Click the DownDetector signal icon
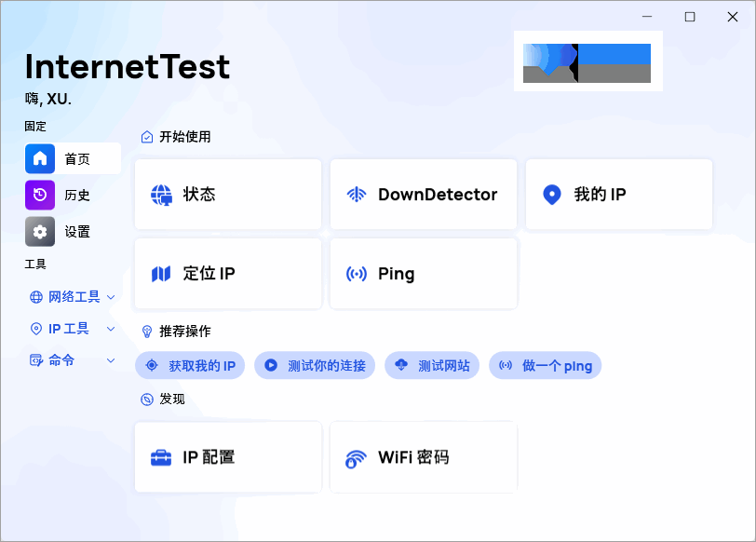756x542 pixels. (357, 195)
